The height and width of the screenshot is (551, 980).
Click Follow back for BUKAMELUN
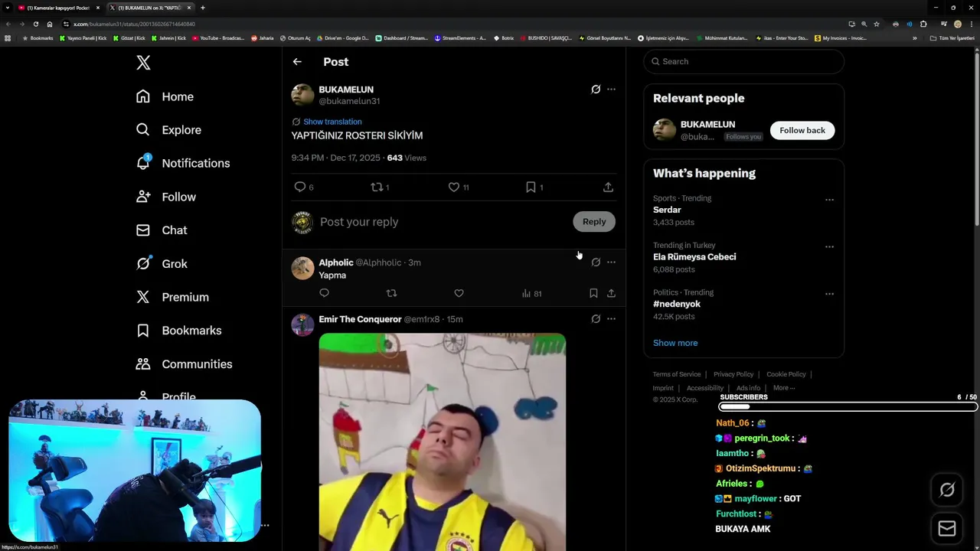pos(802,130)
